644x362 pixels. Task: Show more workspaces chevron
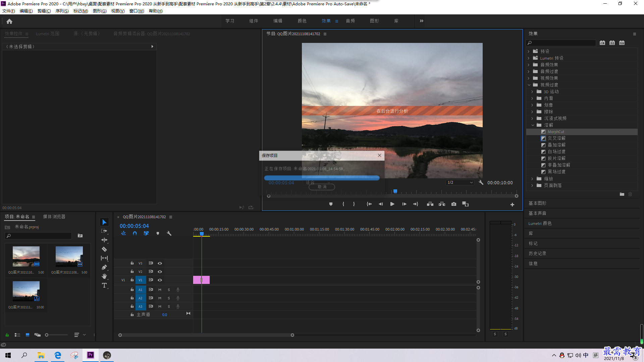coord(422,21)
